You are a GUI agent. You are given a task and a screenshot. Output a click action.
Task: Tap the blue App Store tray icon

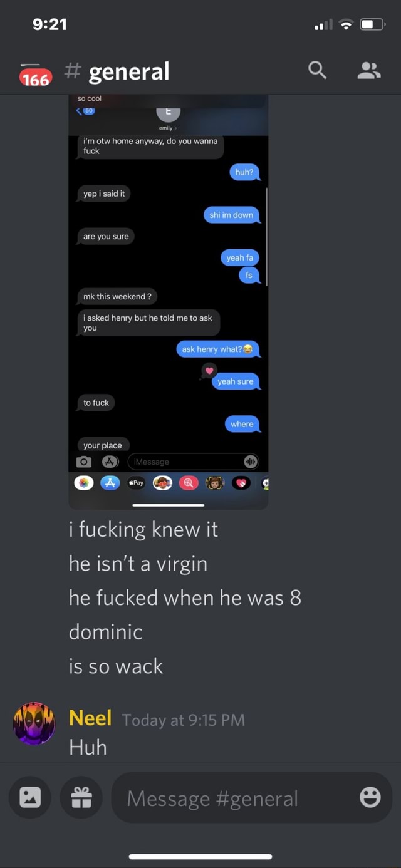pyautogui.click(x=110, y=483)
